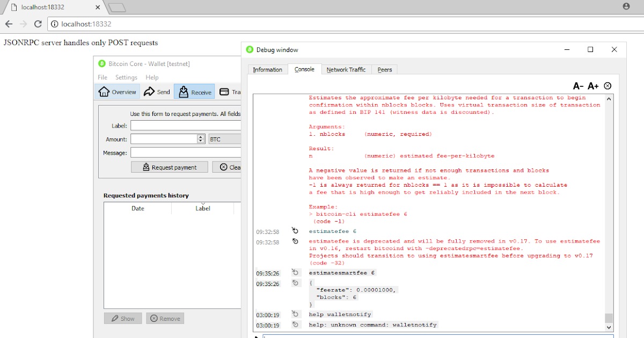The height and width of the screenshot is (338, 644).
Task: Click the Message input field
Action: (186, 153)
